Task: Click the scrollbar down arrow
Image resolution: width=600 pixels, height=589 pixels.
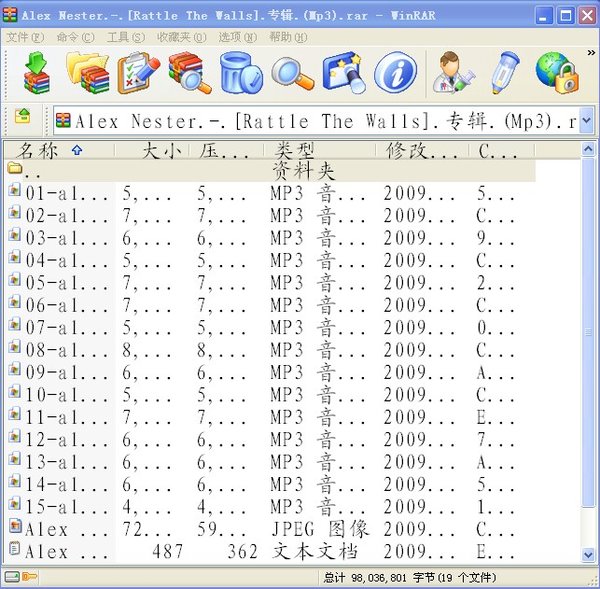Action: click(588, 555)
